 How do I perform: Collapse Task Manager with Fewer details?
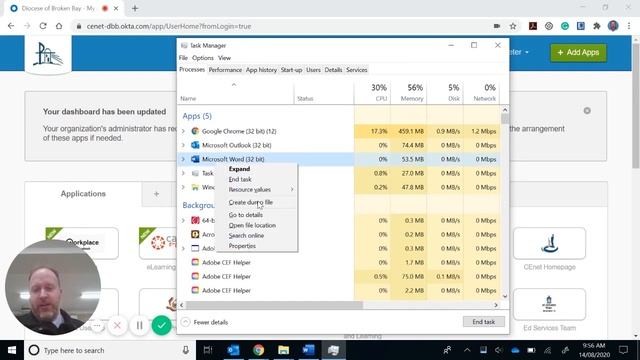click(x=204, y=322)
